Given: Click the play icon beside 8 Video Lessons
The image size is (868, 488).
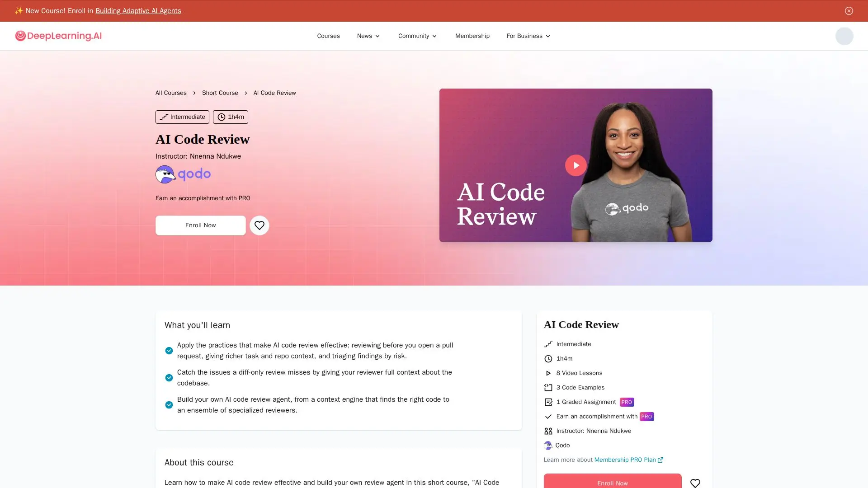Looking at the screenshot, I should pyautogui.click(x=548, y=373).
